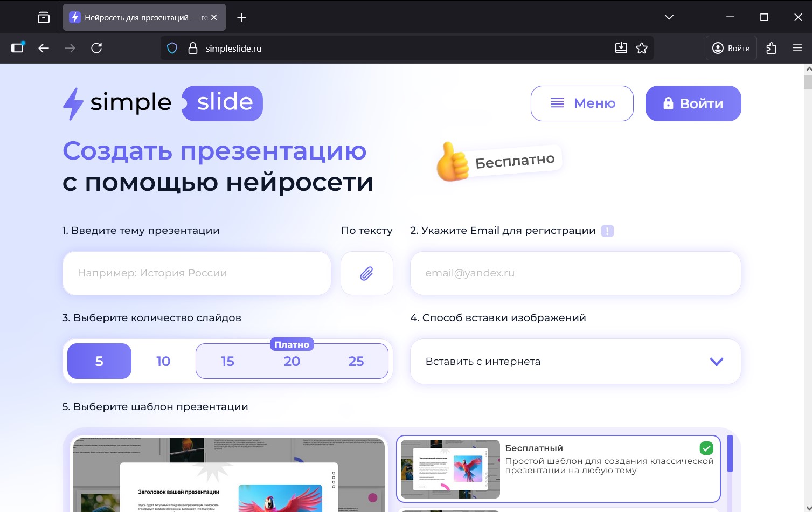Reload the page with the refresh icon
812x512 pixels.
click(96, 48)
